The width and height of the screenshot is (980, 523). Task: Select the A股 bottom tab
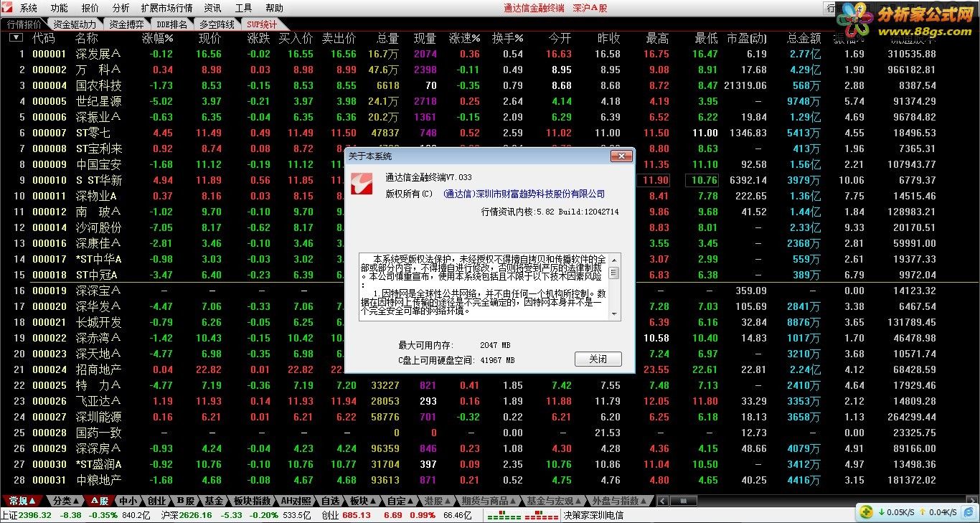[x=99, y=501]
